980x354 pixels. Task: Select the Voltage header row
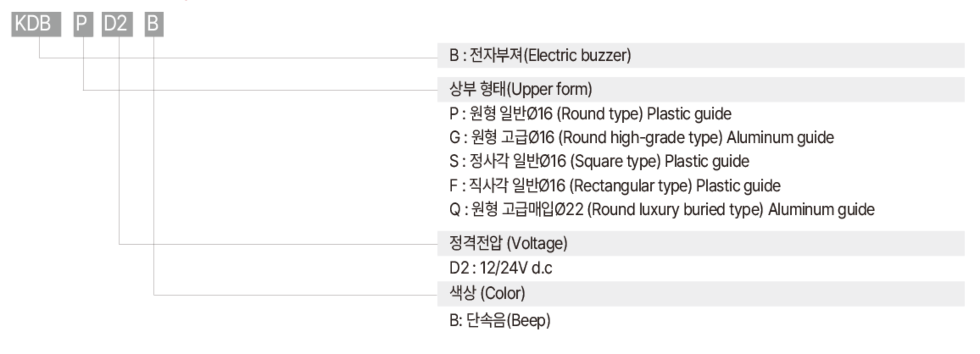click(x=701, y=243)
